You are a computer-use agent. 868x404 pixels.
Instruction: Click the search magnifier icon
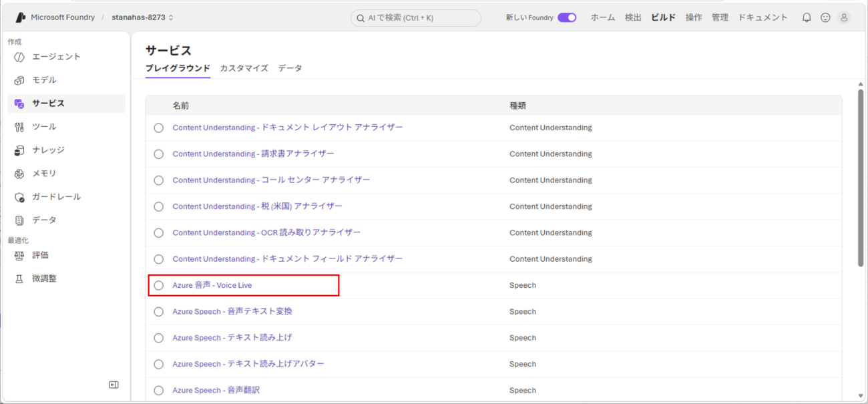click(361, 18)
